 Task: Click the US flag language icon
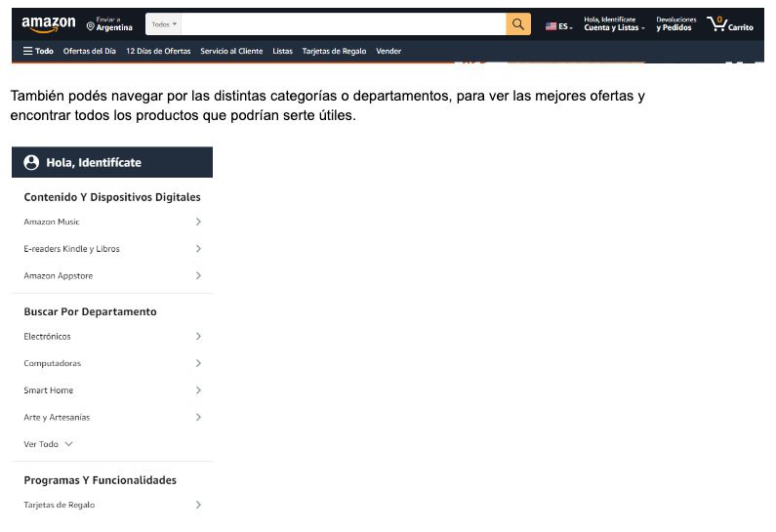tap(551, 26)
